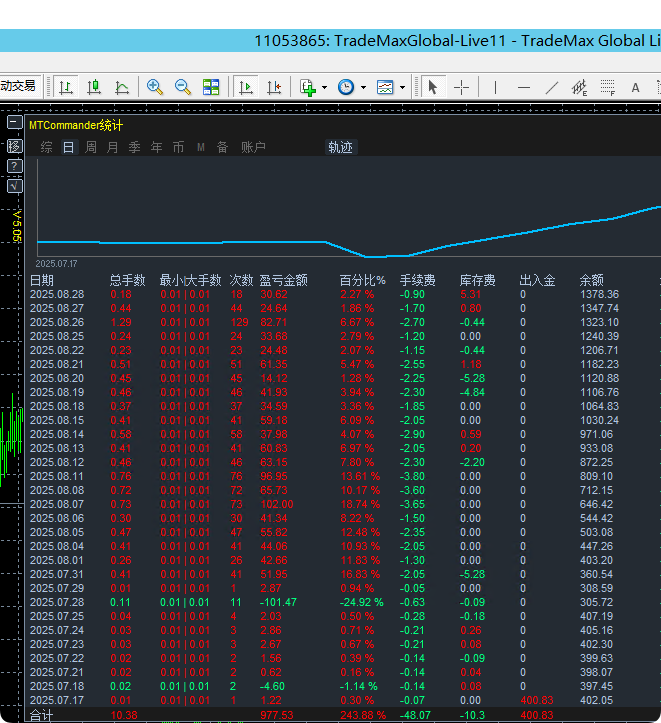
Task: Click the -101.47 loss value
Action: [x=278, y=602]
